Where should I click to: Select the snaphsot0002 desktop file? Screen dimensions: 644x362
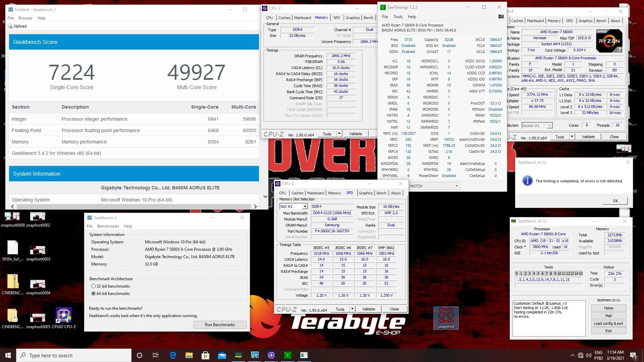[38, 220]
